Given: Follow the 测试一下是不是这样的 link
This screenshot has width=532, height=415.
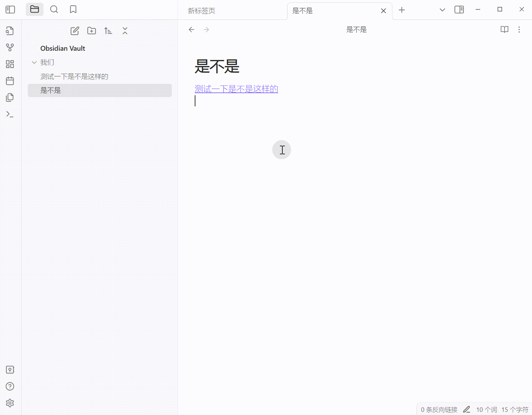Looking at the screenshot, I should (236, 89).
